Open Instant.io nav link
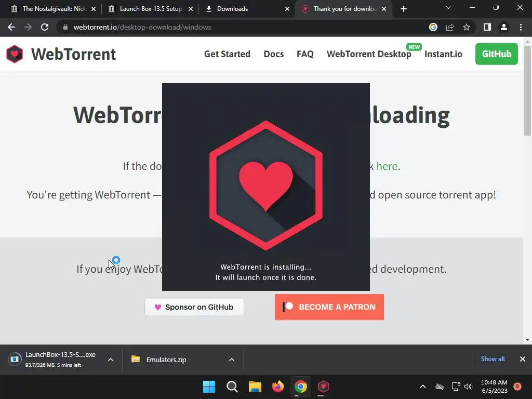532x399 pixels. tap(443, 54)
